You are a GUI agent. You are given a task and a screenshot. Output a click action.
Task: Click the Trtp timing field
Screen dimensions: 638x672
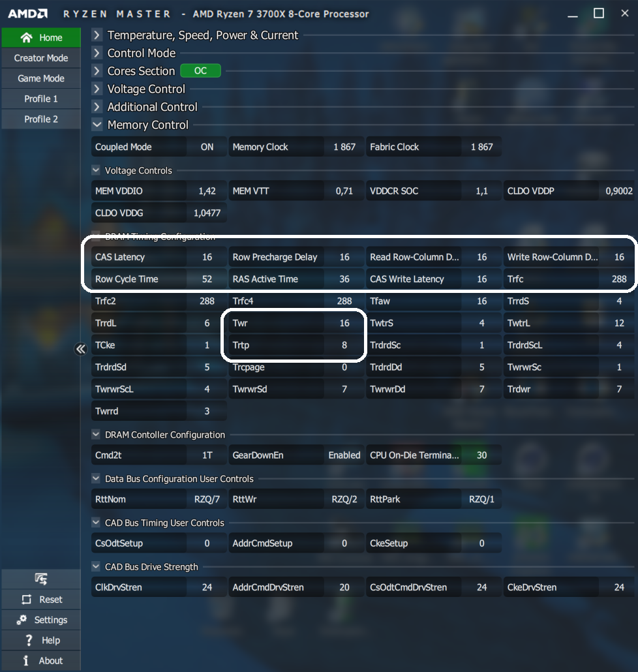[x=297, y=345]
